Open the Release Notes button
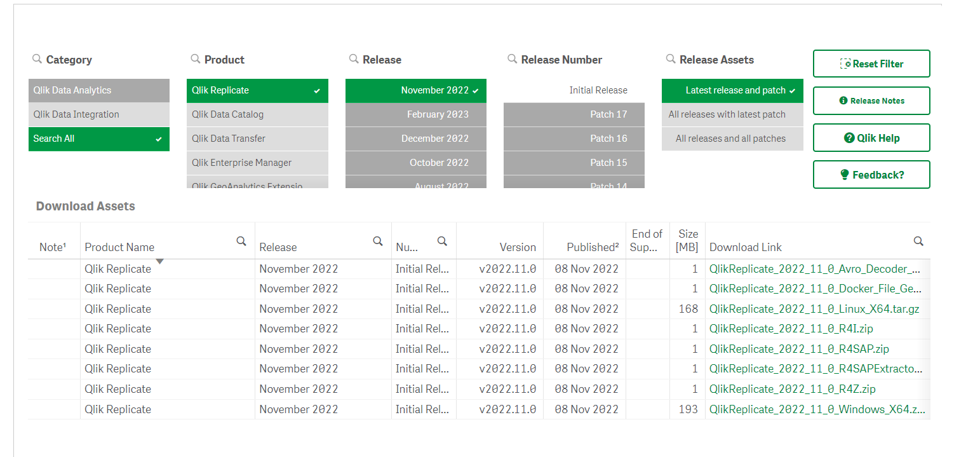980x457 pixels. pos(871,100)
